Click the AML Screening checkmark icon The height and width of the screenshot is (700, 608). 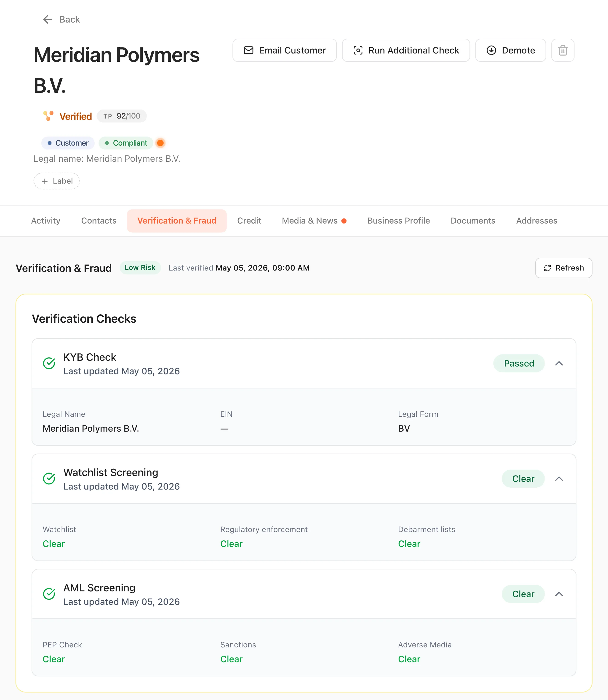(49, 594)
